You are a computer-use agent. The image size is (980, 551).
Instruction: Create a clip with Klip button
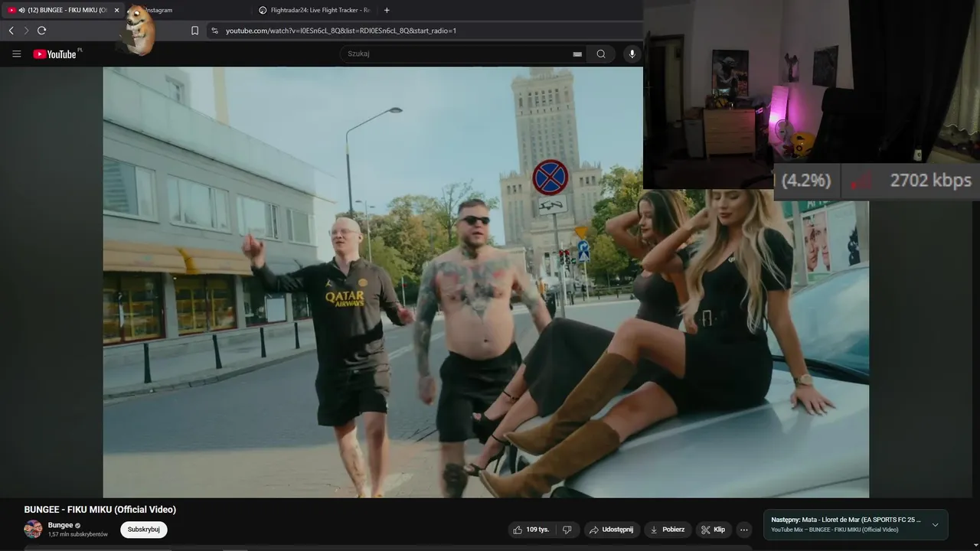(x=714, y=530)
